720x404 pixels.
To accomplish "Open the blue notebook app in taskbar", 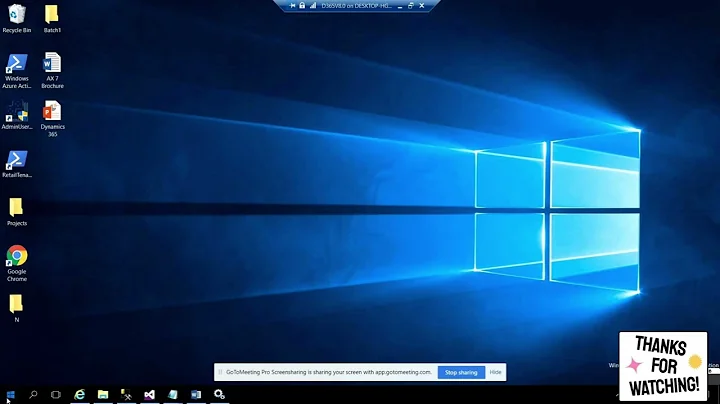I will click(173, 394).
